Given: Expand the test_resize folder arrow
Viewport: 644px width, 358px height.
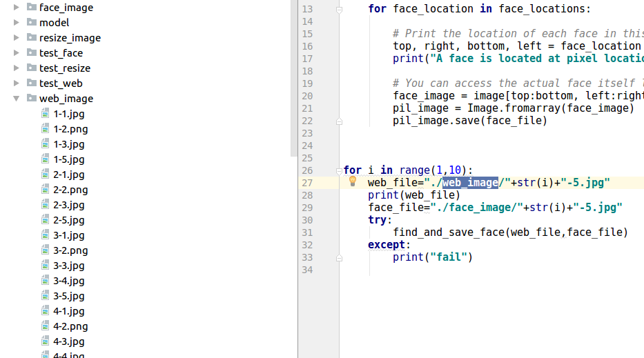Looking at the screenshot, I should click(x=17, y=68).
